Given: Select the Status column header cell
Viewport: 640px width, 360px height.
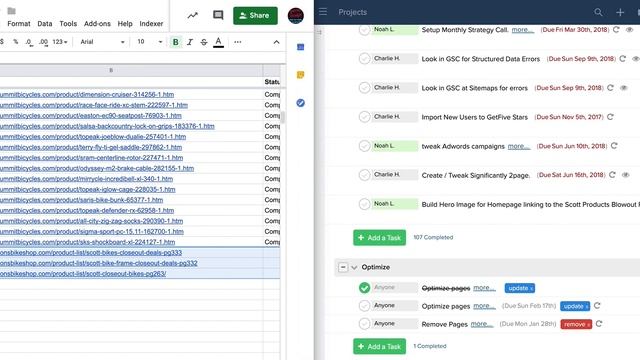Looking at the screenshot, I should (272, 82).
